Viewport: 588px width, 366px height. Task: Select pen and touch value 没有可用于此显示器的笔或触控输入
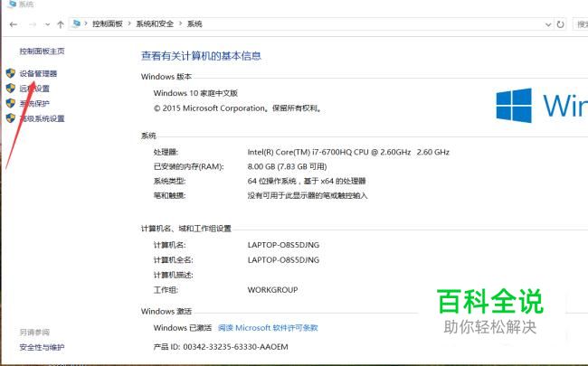[x=308, y=195]
